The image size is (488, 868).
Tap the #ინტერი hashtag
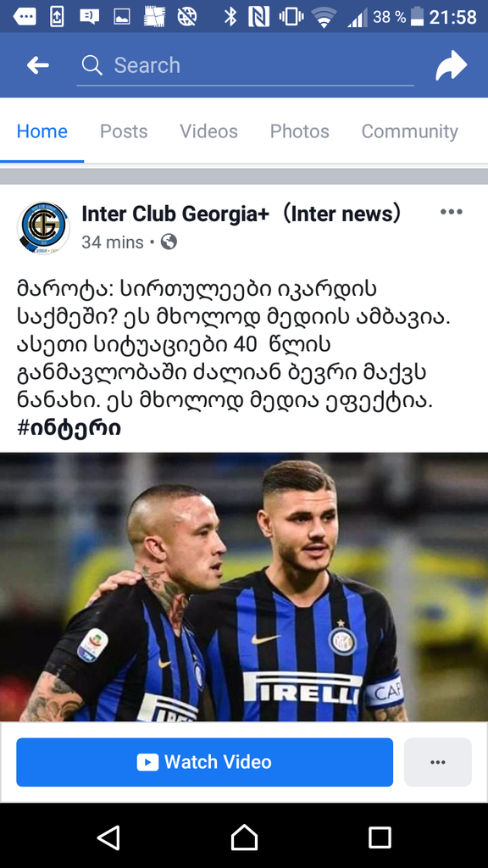[69, 428]
